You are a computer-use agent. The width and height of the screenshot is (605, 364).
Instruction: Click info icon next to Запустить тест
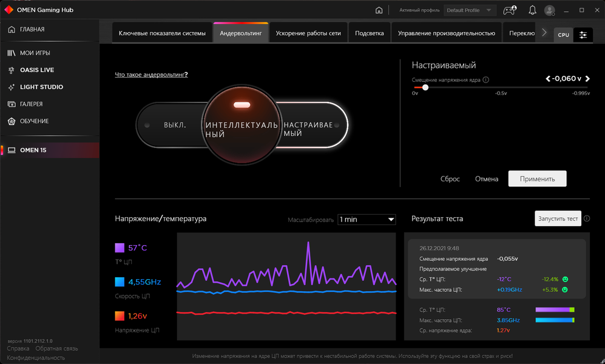pos(586,218)
